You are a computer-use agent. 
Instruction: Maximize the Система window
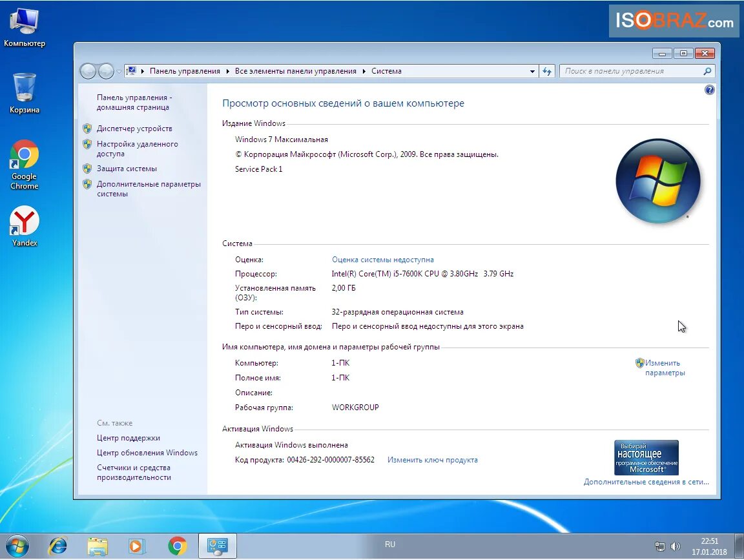tap(683, 53)
